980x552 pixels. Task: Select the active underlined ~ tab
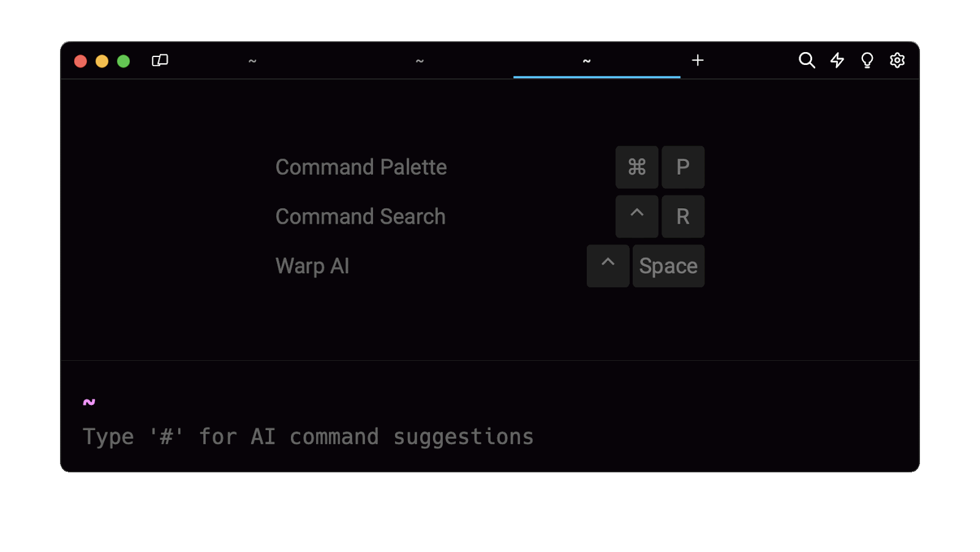(587, 61)
